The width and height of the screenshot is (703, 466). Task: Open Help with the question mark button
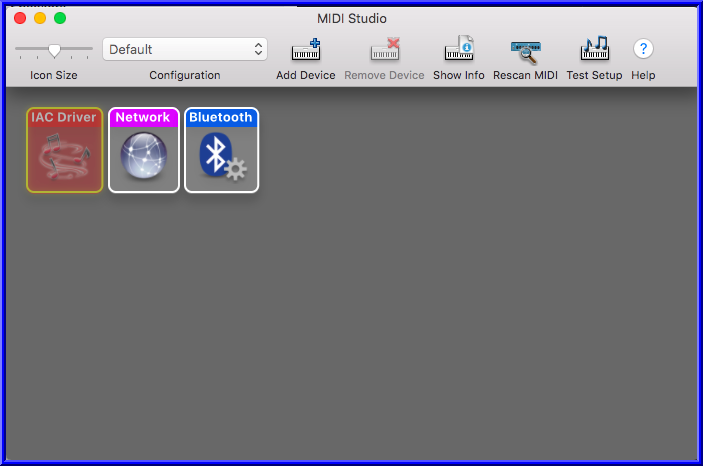pos(643,48)
